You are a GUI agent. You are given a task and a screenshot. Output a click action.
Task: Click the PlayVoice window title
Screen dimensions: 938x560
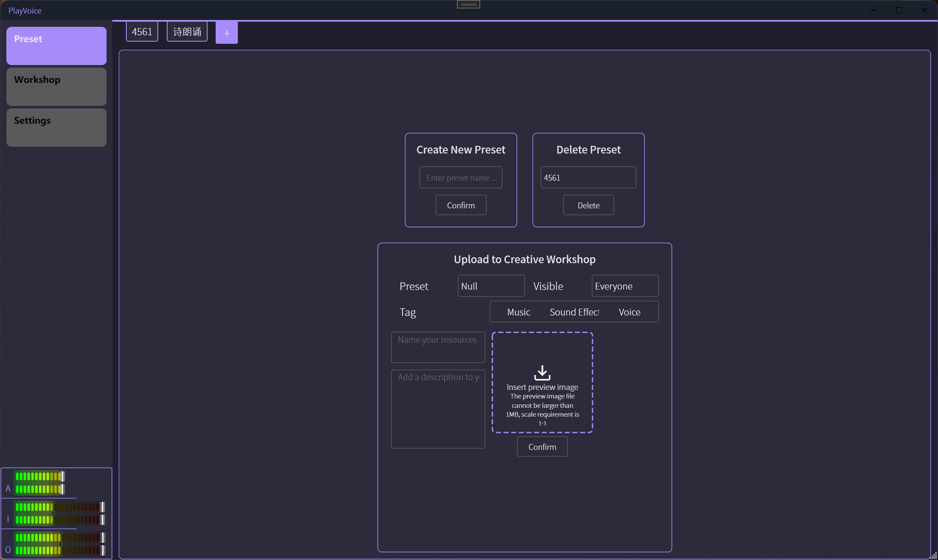(25, 10)
